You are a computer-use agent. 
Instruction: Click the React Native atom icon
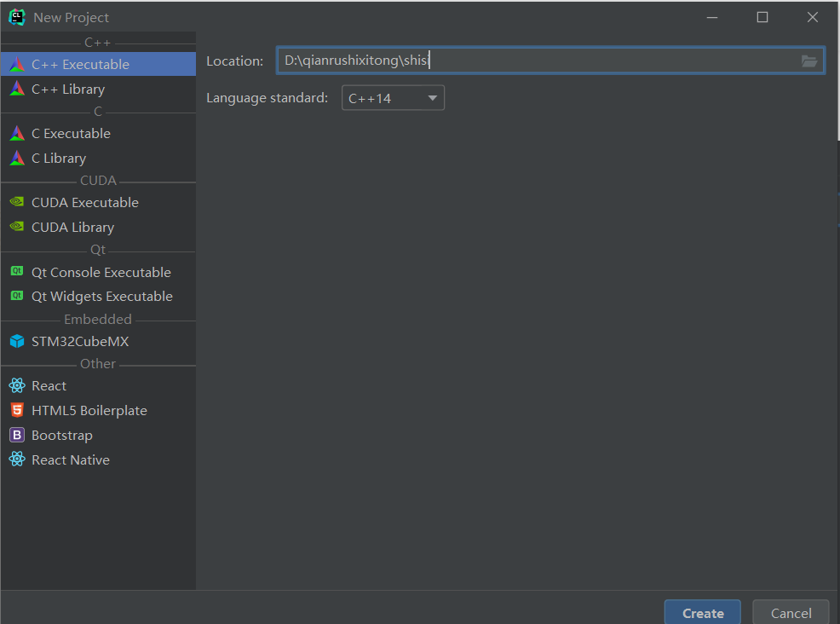[17, 459]
